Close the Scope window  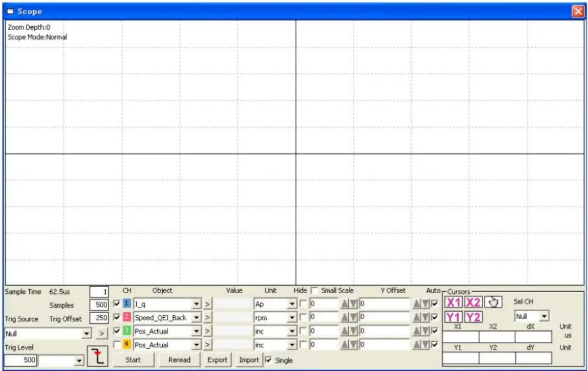click(x=578, y=11)
